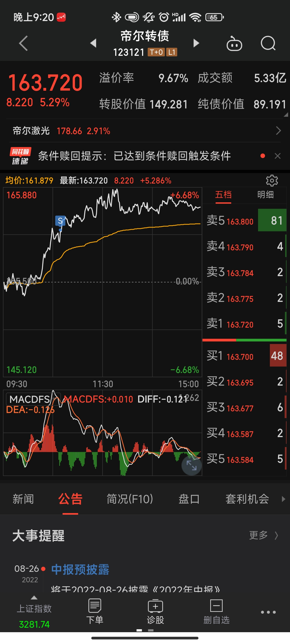Expand chart to fullscreen
This screenshot has height=644, width=290.
coord(191,465)
